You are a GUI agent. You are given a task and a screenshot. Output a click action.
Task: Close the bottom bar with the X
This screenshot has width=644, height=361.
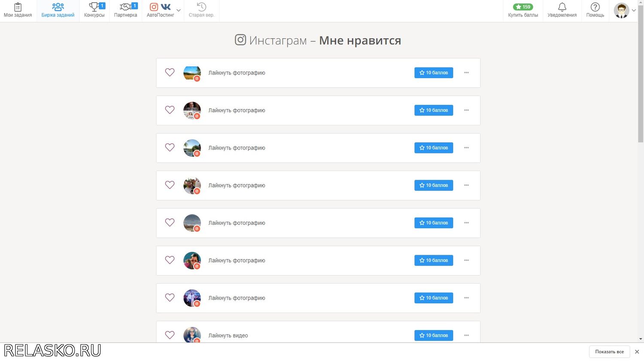pyautogui.click(x=637, y=352)
